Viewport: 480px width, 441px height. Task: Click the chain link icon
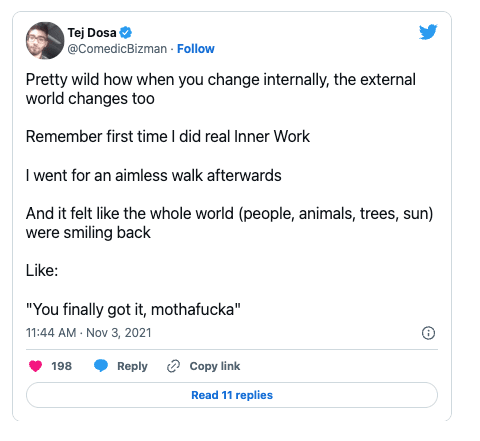coord(173,366)
